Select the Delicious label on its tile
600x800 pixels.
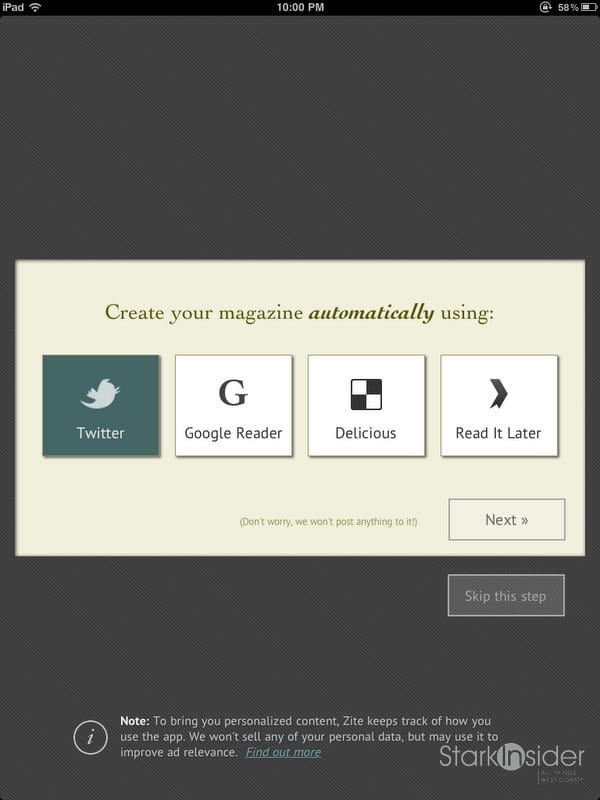pyautogui.click(x=366, y=433)
